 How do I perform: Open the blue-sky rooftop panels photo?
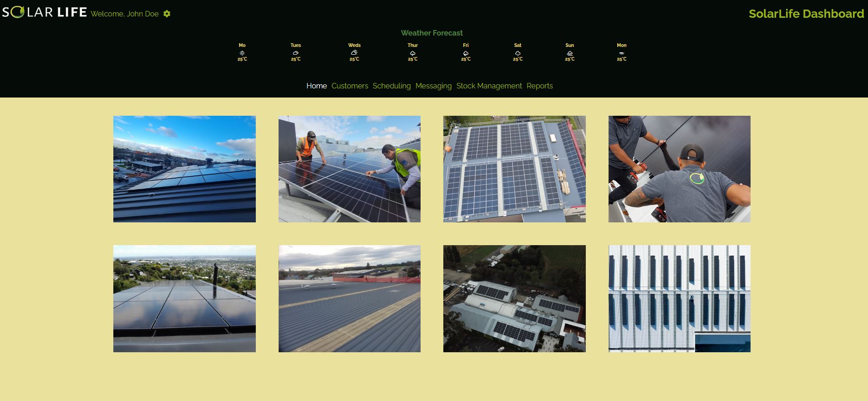point(184,169)
